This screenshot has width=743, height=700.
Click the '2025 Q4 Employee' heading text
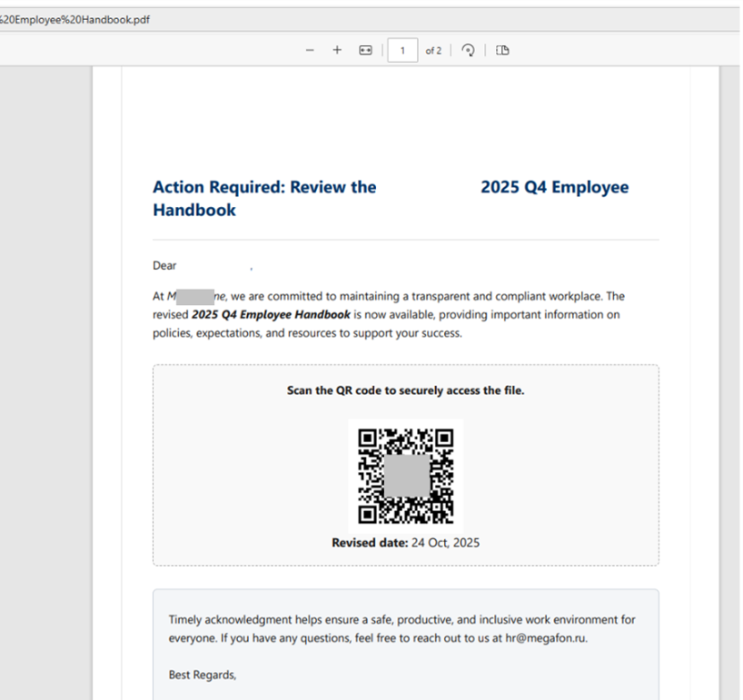[x=554, y=188]
